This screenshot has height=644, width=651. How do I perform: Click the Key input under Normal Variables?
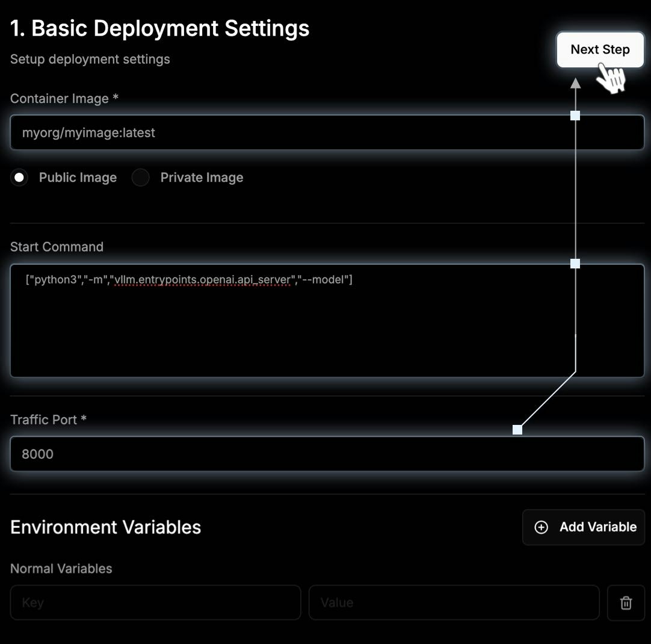(x=156, y=602)
